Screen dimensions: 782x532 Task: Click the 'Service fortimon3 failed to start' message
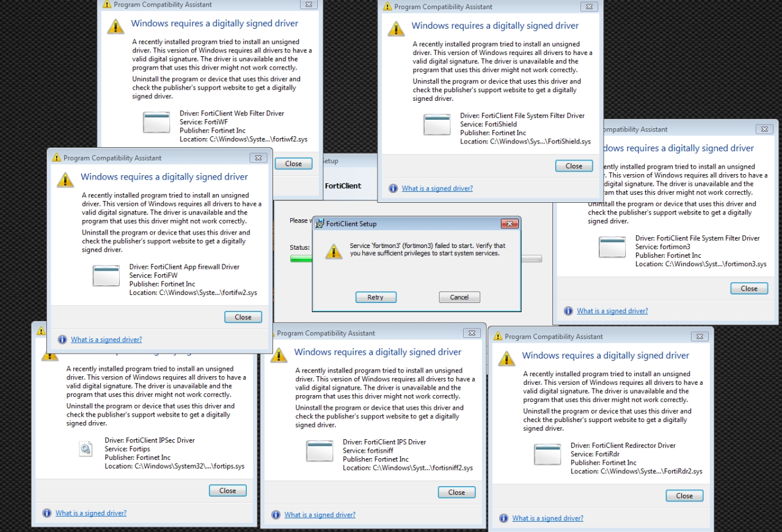coord(428,250)
